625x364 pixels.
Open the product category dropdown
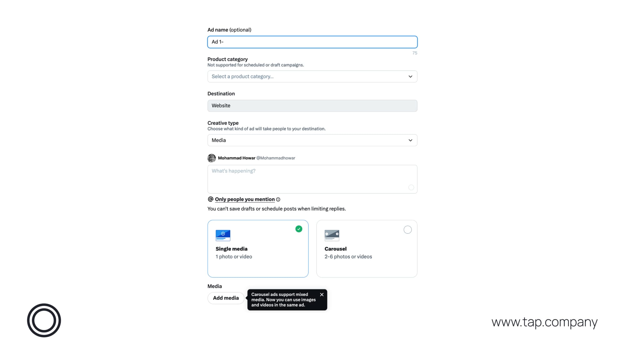coord(312,76)
